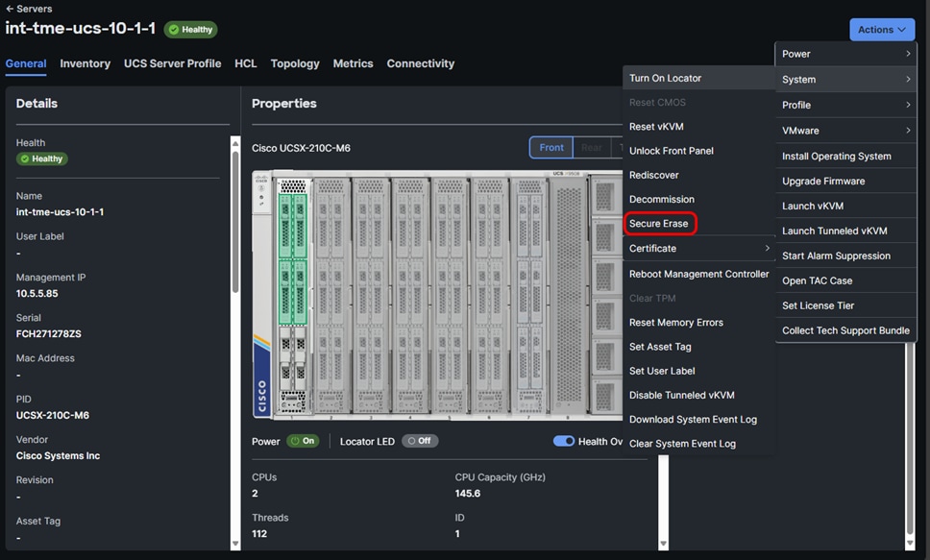
Task: Click the Healthy badge under Health details
Action: point(41,158)
